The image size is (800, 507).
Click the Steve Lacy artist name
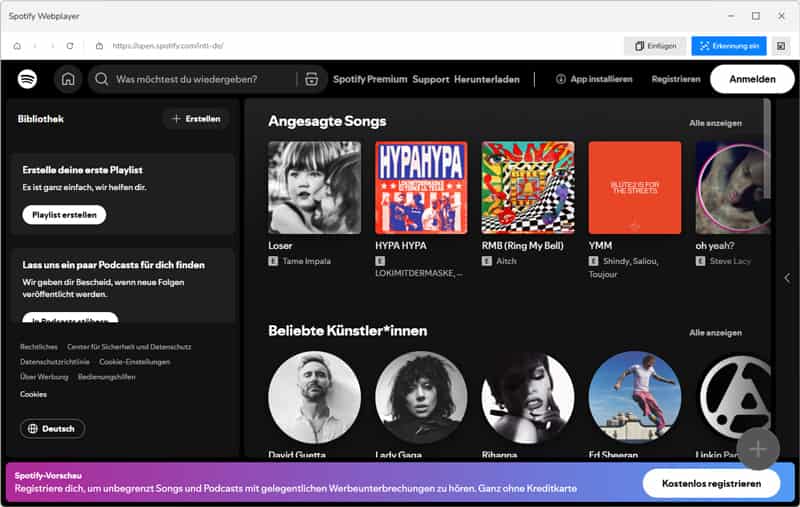pyautogui.click(x=730, y=261)
